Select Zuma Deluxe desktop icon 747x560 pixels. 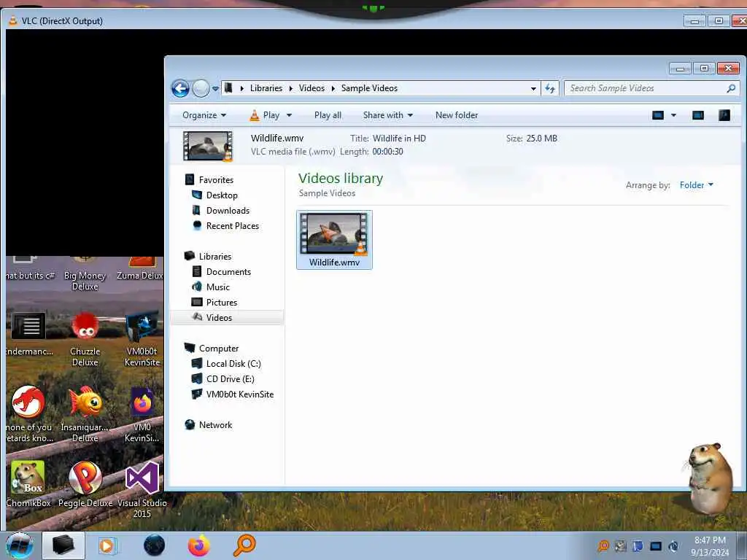click(x=140, y=268)
